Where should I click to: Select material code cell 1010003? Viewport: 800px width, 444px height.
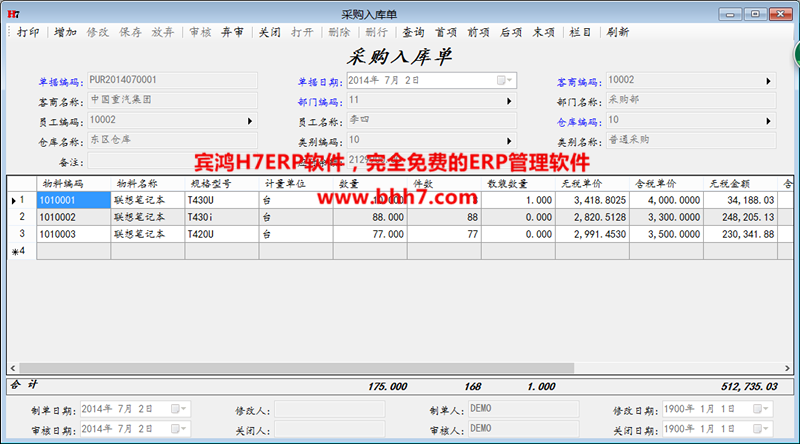coord(73,234)
